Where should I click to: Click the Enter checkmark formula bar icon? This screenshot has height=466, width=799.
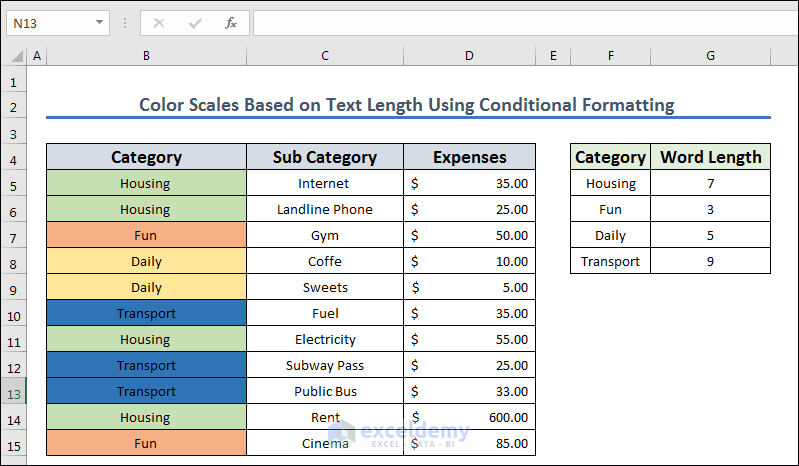[x=195, y=22]
